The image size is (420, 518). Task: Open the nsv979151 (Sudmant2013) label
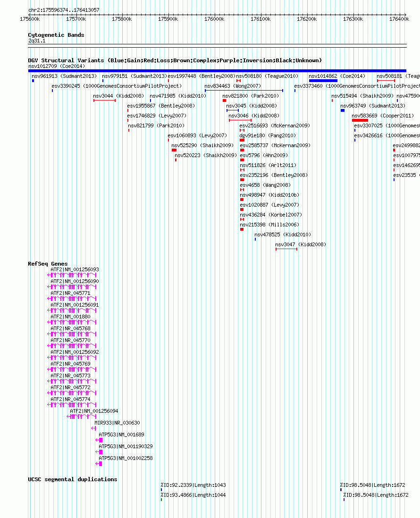point(134,76)
